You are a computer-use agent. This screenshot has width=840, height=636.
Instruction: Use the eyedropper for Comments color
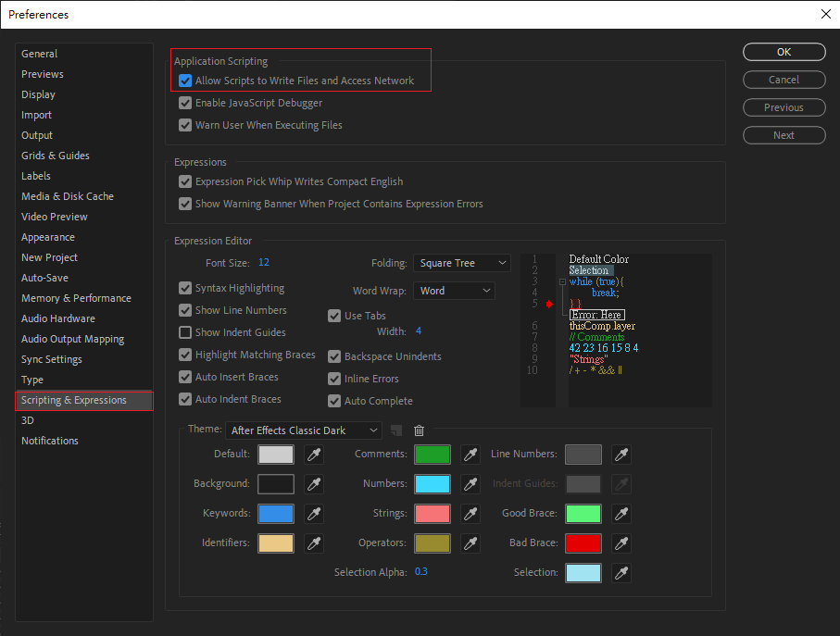[470, 455]
